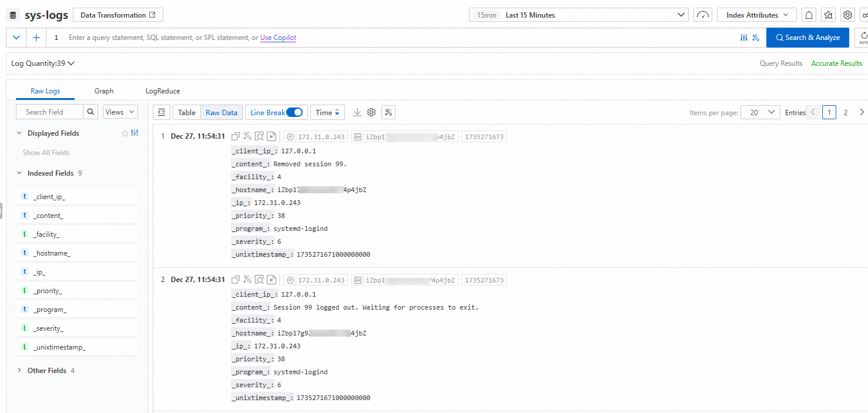Copy log entry 2 with copy icon
This screenshot has height=413, width=868.
[x=236, y=280]
